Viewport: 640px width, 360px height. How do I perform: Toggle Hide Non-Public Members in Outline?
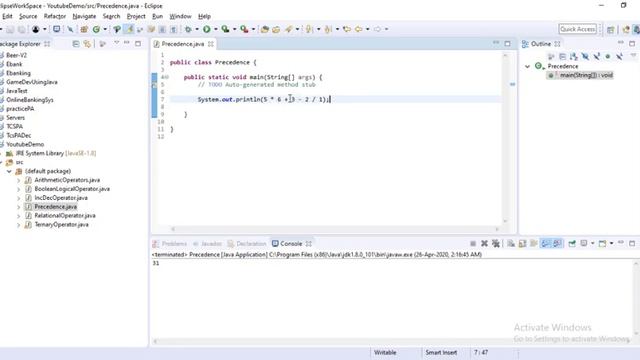coord(608,57)
